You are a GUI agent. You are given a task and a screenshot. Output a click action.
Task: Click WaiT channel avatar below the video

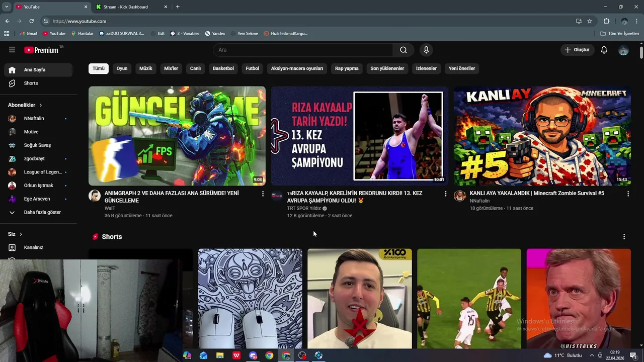pos(95,196)
